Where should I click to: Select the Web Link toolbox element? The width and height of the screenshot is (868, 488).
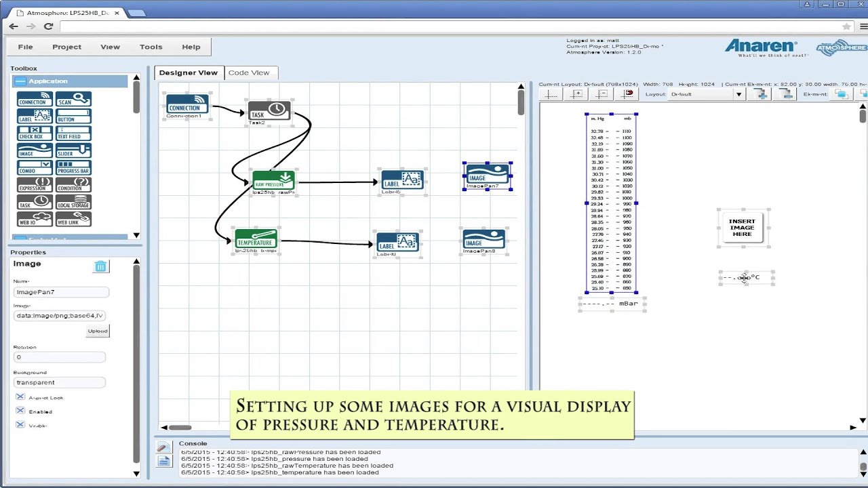coord(73,219)
